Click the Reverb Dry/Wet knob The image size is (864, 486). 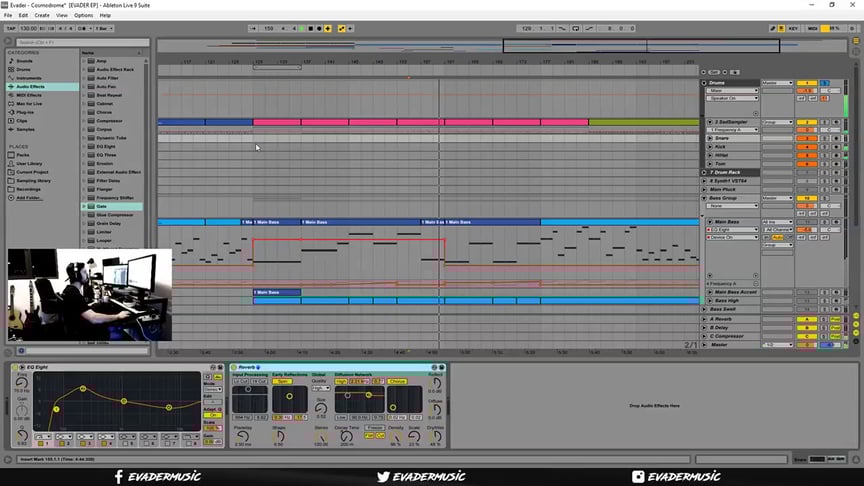click(435, 437)
